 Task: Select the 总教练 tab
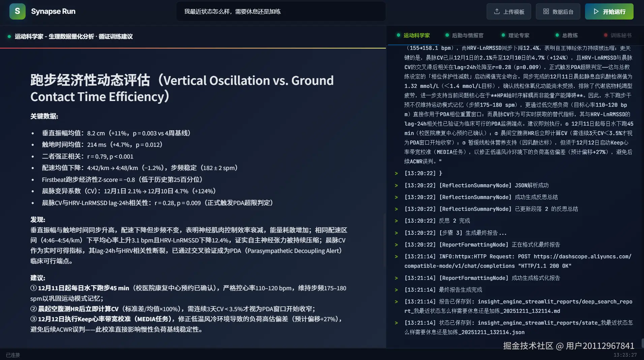pos(567,35)
